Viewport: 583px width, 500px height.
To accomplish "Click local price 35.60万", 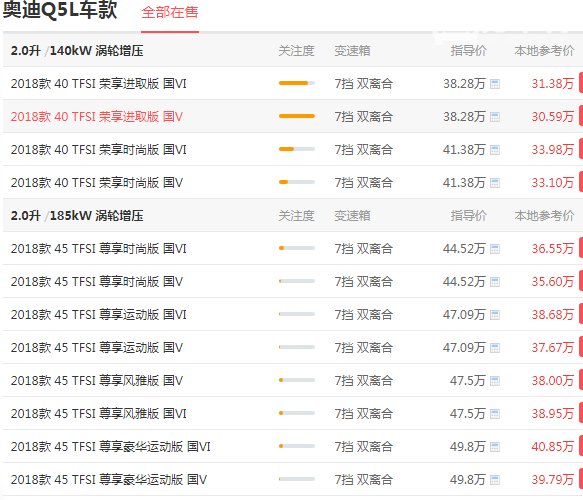I will click(553, 281).
